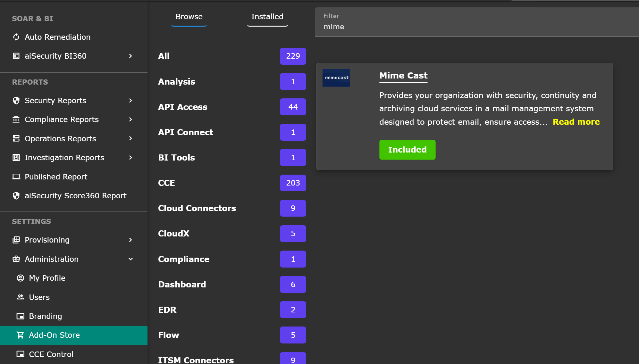The width and height of the screenshot is (639, 364).
Task: Click the Compliance Reports bank icon
Action: [16, 120]
